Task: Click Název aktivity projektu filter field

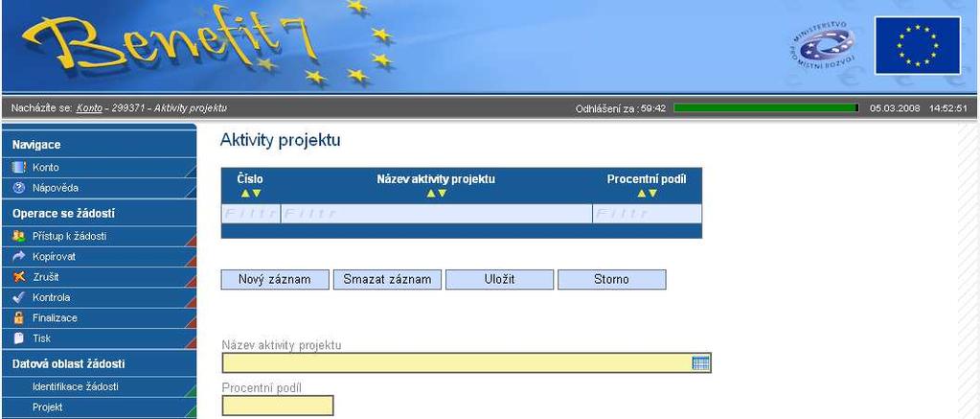Action: click(436, 214)
